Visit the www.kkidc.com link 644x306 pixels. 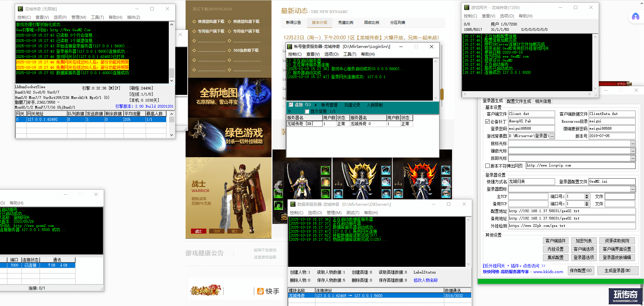[548, 271]
